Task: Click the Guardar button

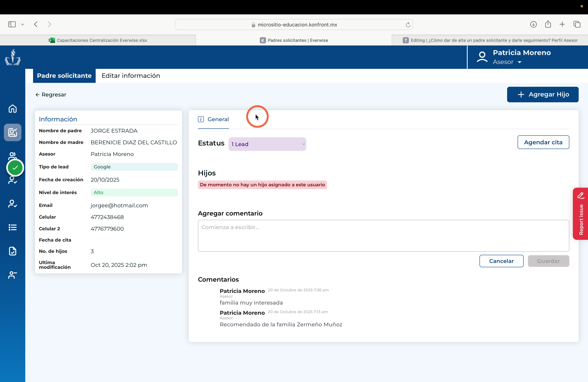Action: (549, 261)
